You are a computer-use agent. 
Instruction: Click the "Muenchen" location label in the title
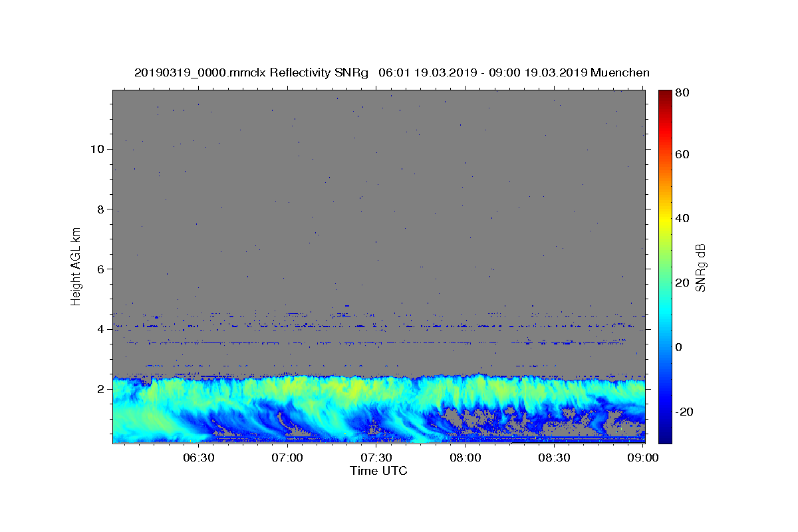click(x=619, y=72)
